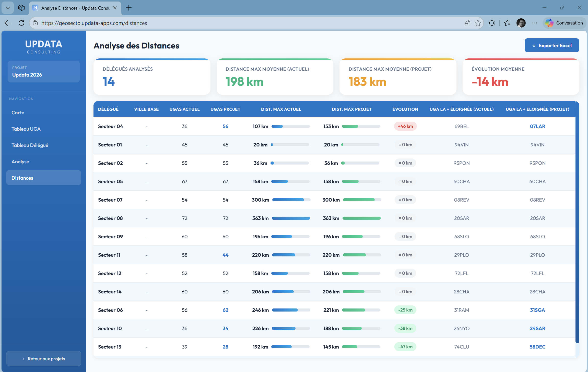The height and width of the screenshot is (372, 588).
Task: Select the Tableau UGA navigation item
Action: pos(26,129)
